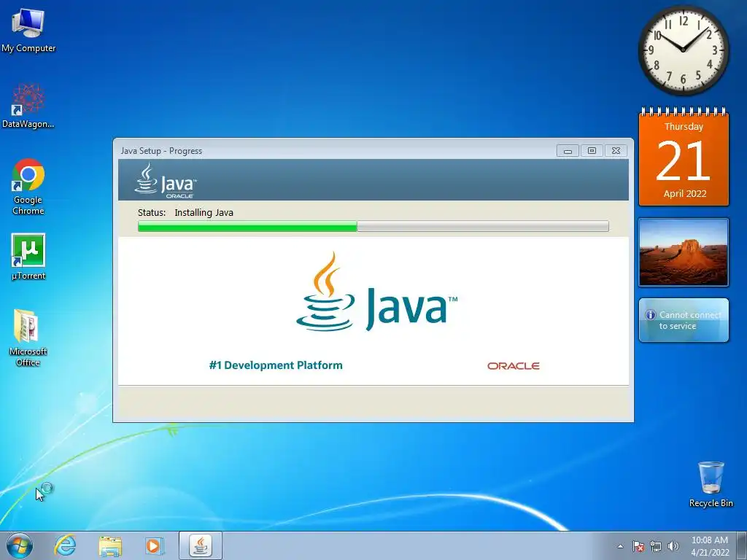Viewport: 747px width, 560px height.
Task: Select the DataWagon desktop shortcut
Action: (x=28, y=106)
